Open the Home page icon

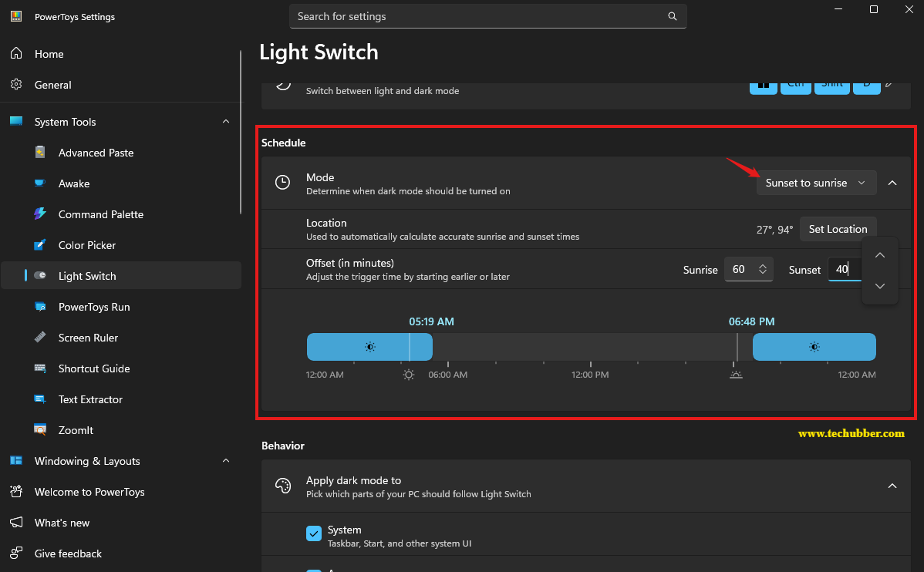tap(16, 54)
